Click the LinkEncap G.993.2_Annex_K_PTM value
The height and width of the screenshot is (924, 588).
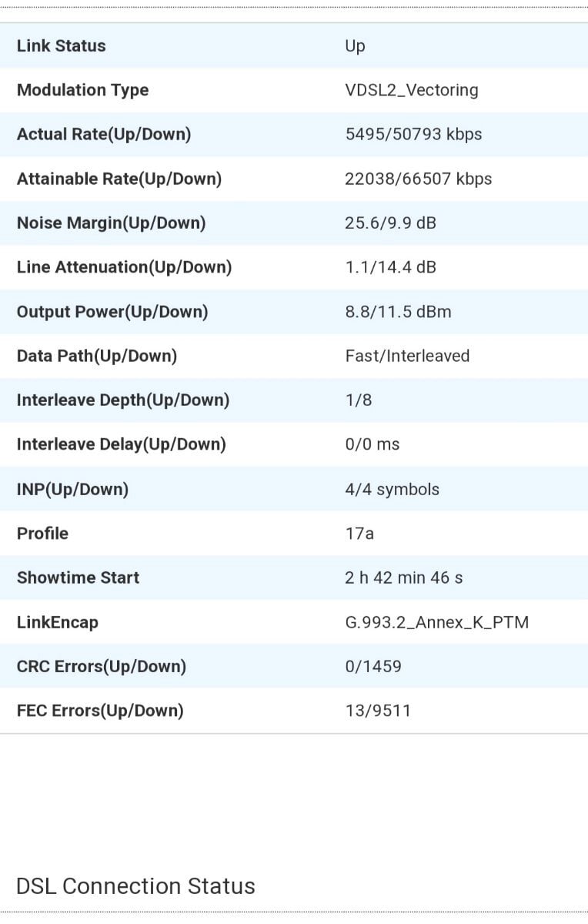point(437,622)
